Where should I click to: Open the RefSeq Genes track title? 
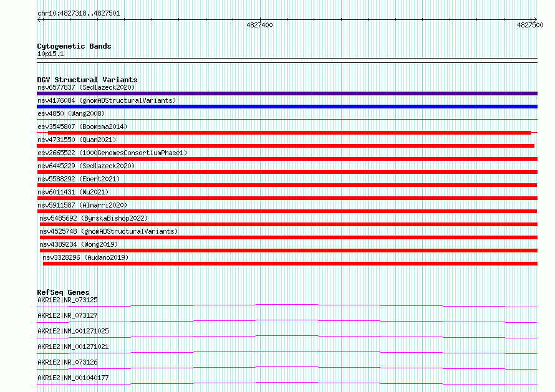coord(64,292)
